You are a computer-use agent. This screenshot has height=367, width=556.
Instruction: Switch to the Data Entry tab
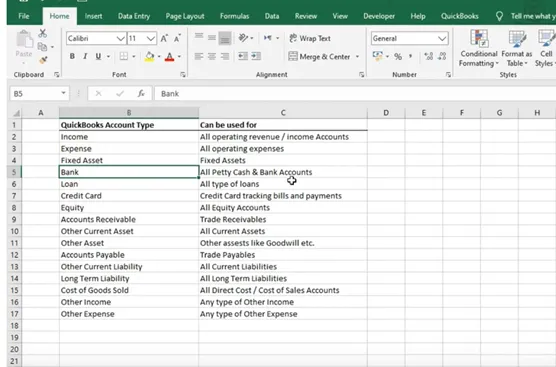134,16
